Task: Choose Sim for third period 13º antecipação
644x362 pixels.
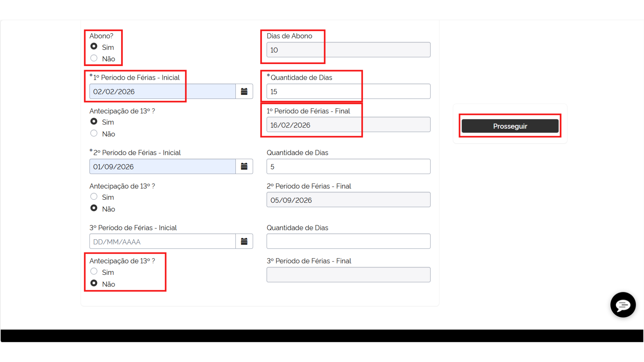Action: (x=94, y=271)
